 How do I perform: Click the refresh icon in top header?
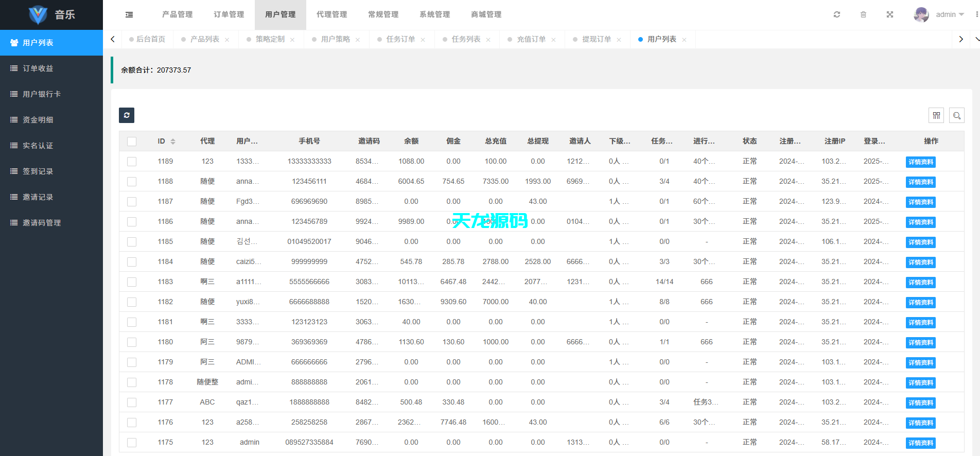[837, 14]
